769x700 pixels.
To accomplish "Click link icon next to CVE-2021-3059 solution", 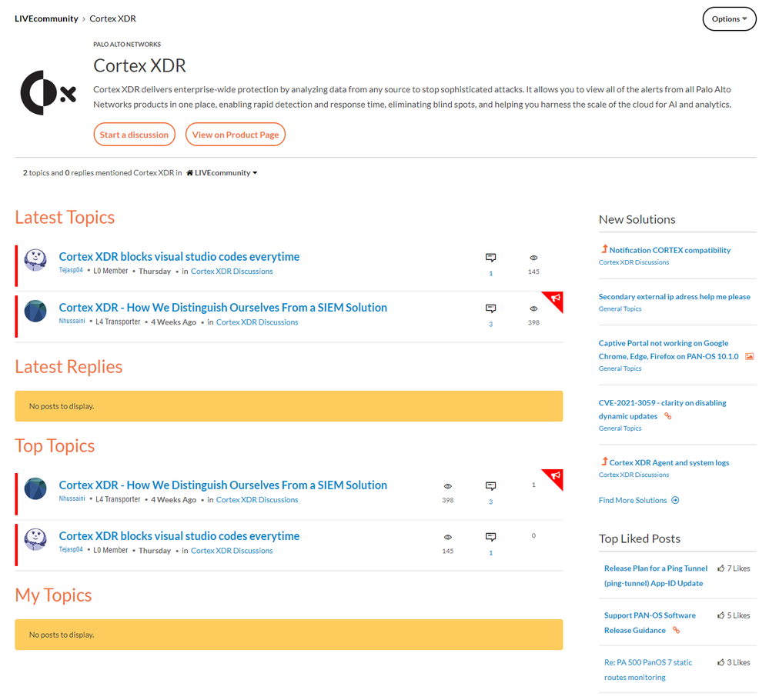I will click(x=667, y=416).
